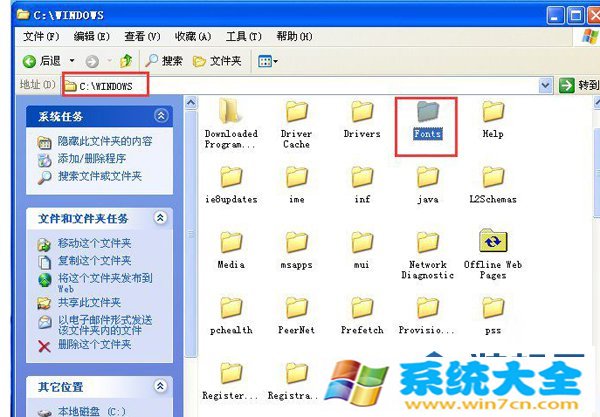Select the msapps folder

click(x=297, y=250)
